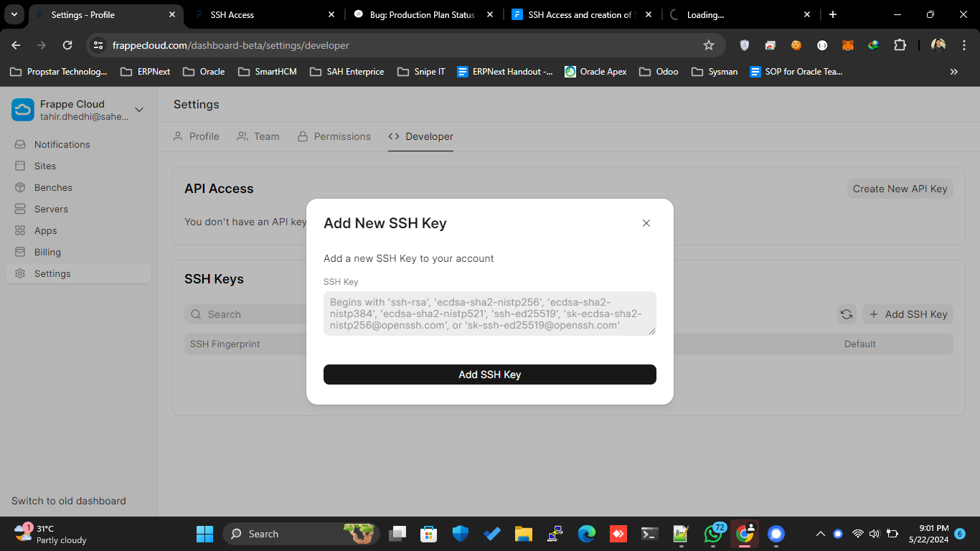Expand the Frappe Cloud account dropdown
Image resolution: width=980 pixels, height=551 pixels.
pos(138,109)
